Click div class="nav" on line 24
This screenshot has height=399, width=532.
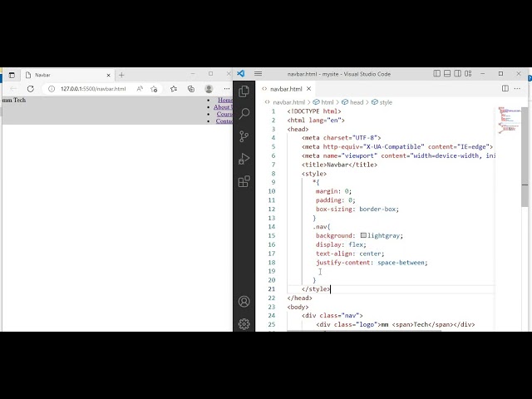(332, 316)
